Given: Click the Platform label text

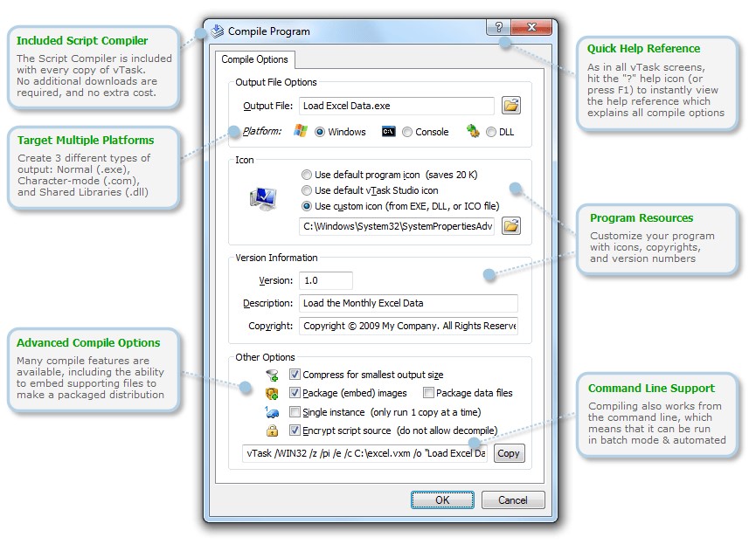Looking at the screenshot, I should point(262,131).
